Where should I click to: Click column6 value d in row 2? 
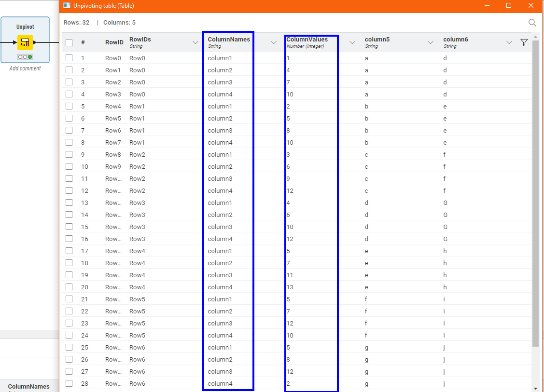pos(445,70)
